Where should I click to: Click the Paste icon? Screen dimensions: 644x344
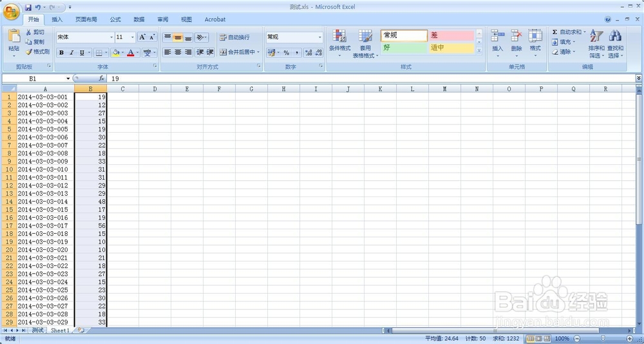14,37
